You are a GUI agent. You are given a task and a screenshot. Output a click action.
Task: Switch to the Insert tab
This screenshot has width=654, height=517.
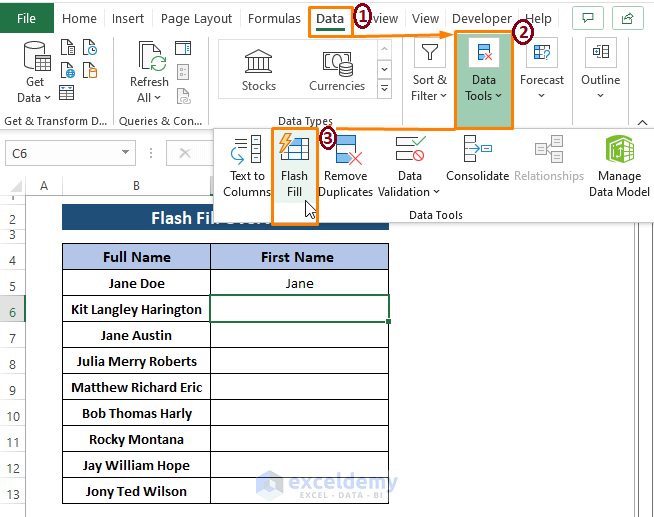click(x=128, y=19)
